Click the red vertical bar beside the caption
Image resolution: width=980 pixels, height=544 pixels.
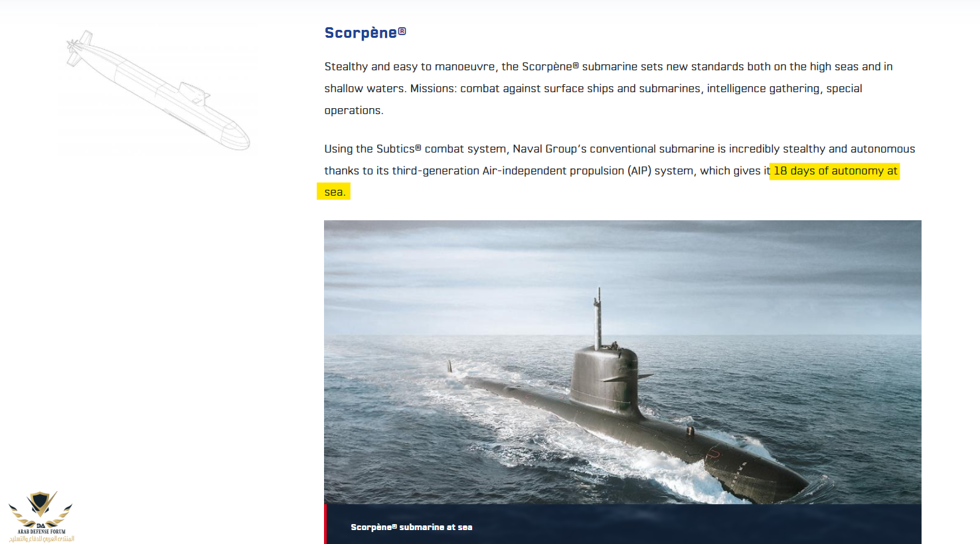pos(325,524)
